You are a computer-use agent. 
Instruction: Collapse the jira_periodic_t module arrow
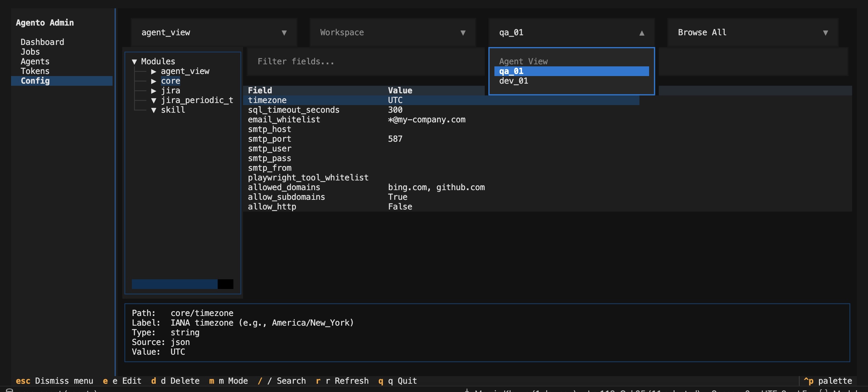point(154,101)
